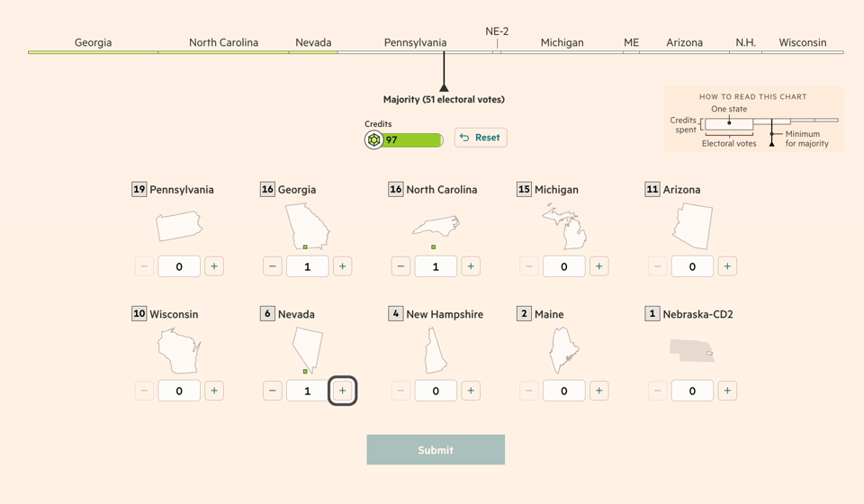
Task: Increase credits for Pennsylvania with plus
Action: click(214, 266)
